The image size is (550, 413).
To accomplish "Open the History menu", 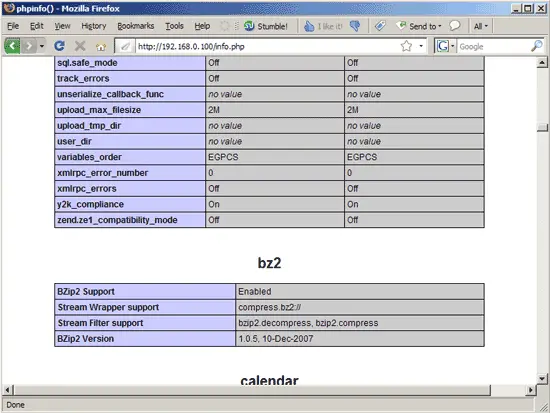I will pyautogui.click(x=94, y=26).
